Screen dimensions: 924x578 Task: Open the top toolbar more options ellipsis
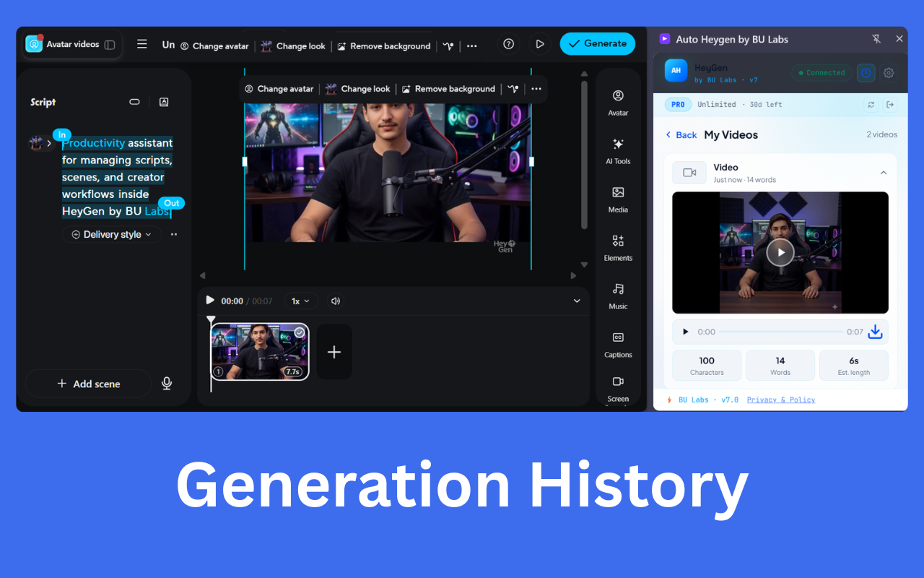point(472,46)
